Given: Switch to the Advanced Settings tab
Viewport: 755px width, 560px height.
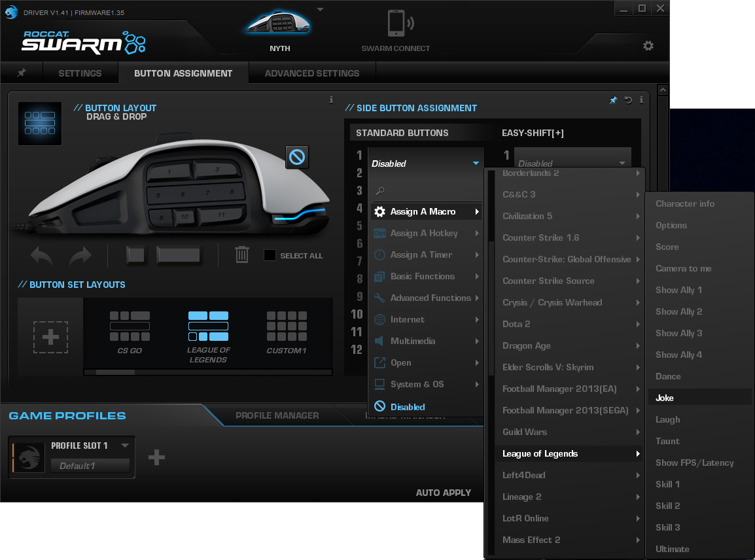Looking at the screenshot, I should click(x=312, y=73).
